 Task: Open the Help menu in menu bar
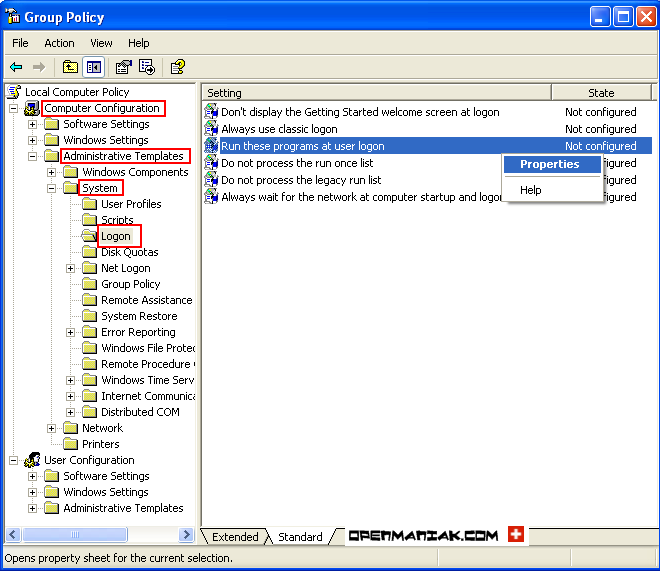coord(138,43)
